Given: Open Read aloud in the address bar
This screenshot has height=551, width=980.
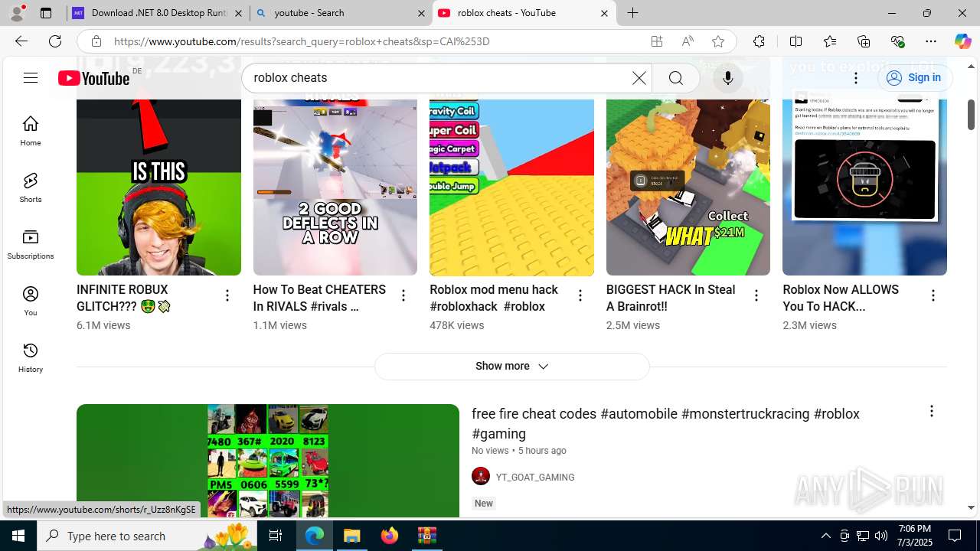Looking at the screenshot, I should coord(688,41).
